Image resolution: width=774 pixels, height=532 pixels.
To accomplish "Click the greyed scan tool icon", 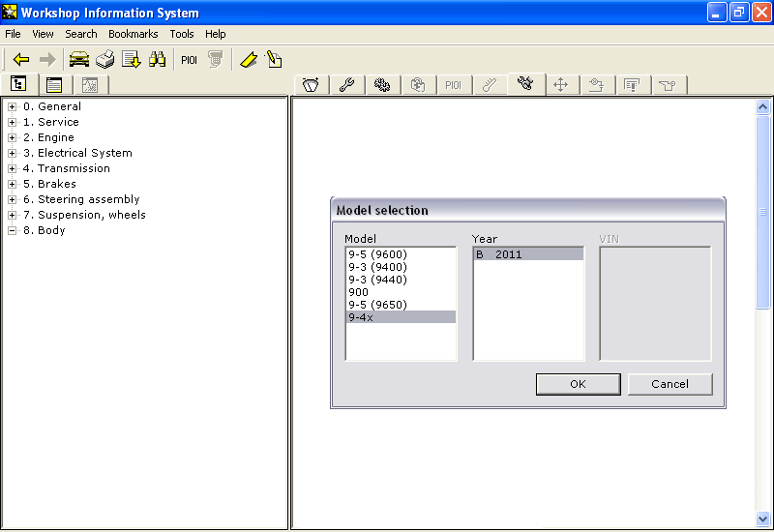I will tap(215, 60).
